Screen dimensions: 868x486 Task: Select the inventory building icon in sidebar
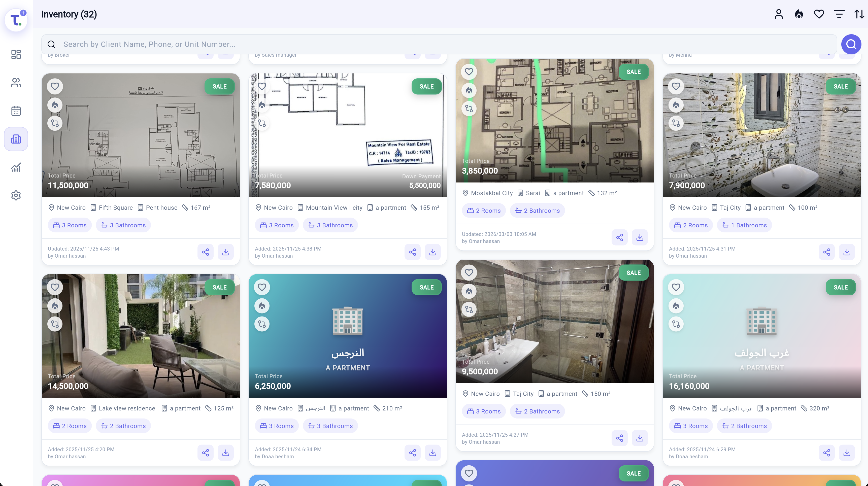pyautogui.click(x=16, y=139)
